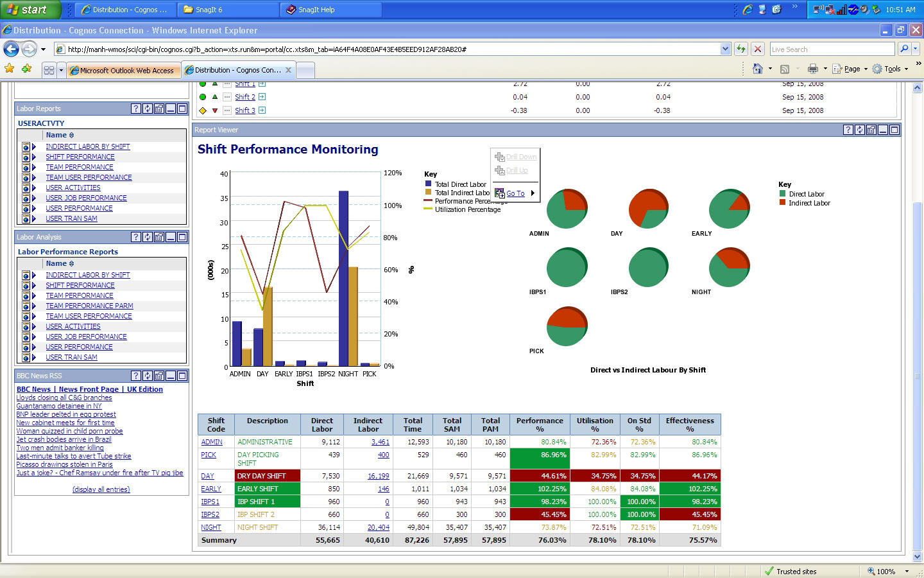Screen dimensions: 924x578
Task: Refresh the Report Viewer panel
Action: [x=859, y=130]
